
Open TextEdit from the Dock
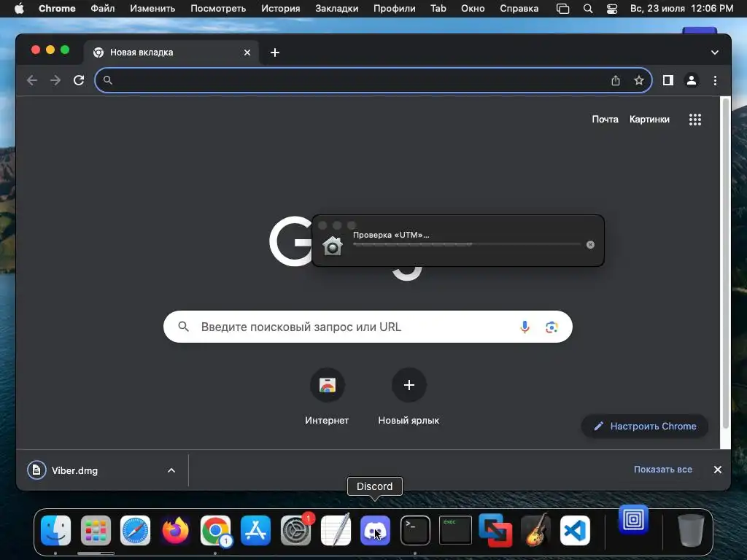[x=336, y=531]
